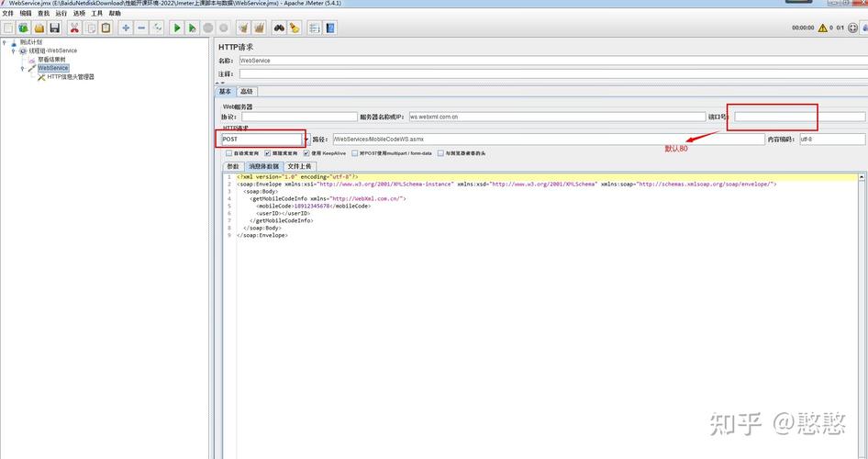The image size is (868, 459).
Task: Select the 线程组-WebService tree node
Action: coord(52,50)
